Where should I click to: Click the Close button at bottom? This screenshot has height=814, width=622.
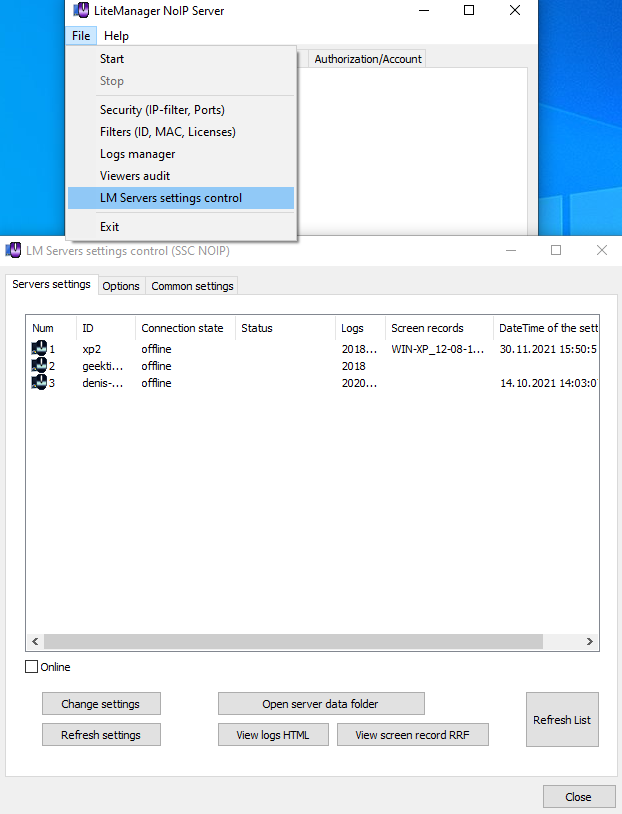[x=579, y=797]
